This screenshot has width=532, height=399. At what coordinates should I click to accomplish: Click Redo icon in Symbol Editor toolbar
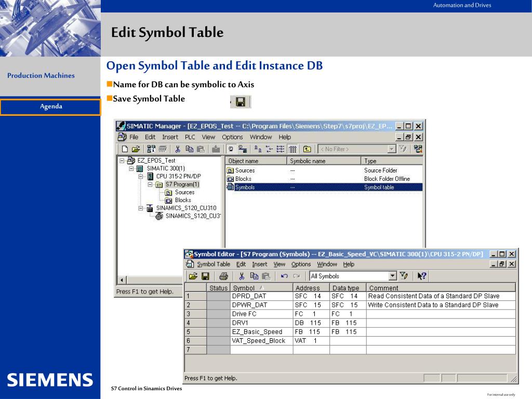click(297, 276)
